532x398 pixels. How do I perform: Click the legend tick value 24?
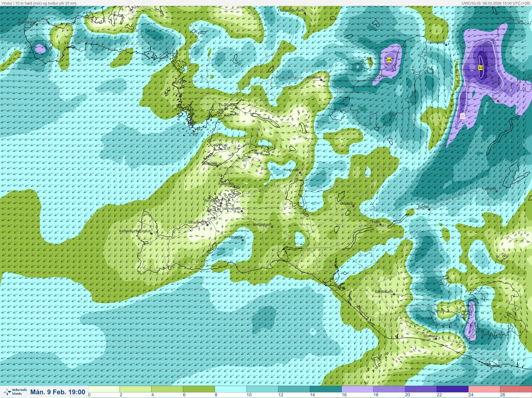tap(470, 395)
